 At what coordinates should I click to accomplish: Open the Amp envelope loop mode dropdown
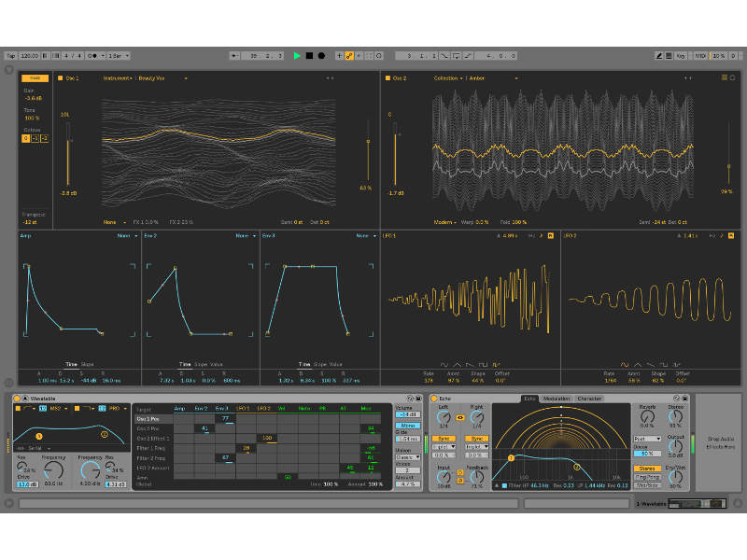127,236
